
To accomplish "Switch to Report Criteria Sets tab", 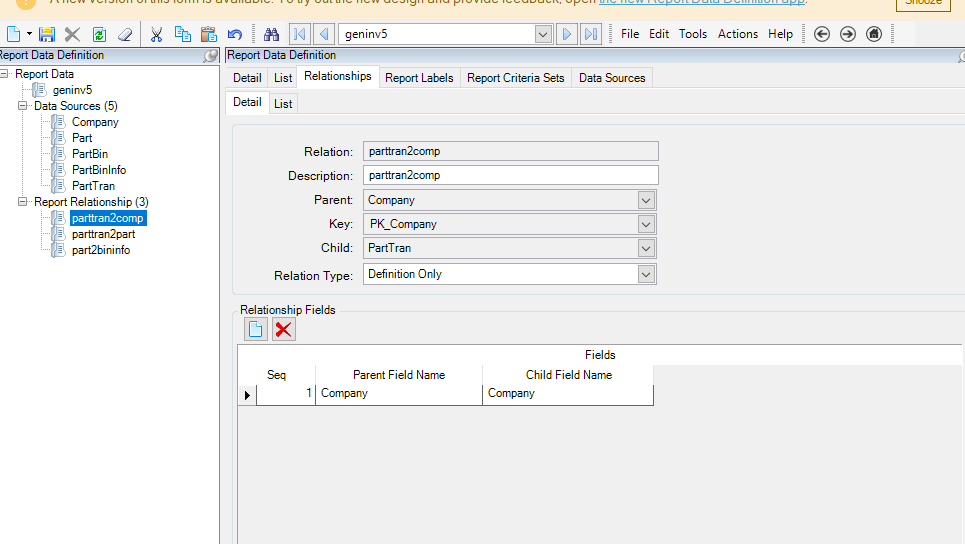I will pyautogui.click(x=516, y=78).
